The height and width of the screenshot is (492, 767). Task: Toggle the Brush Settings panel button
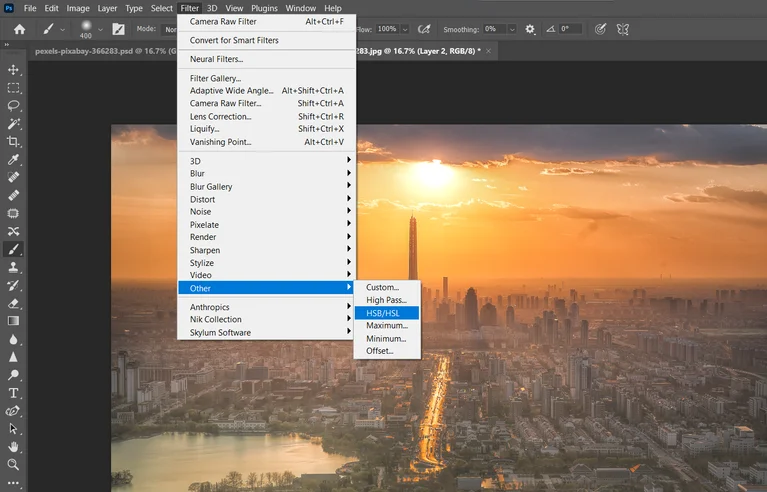pyautogui.click(x=119, y=29)
